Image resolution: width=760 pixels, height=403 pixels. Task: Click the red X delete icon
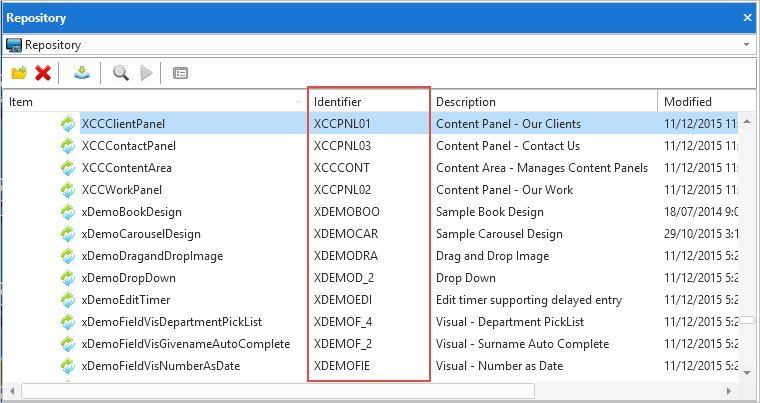coord(43,73)
